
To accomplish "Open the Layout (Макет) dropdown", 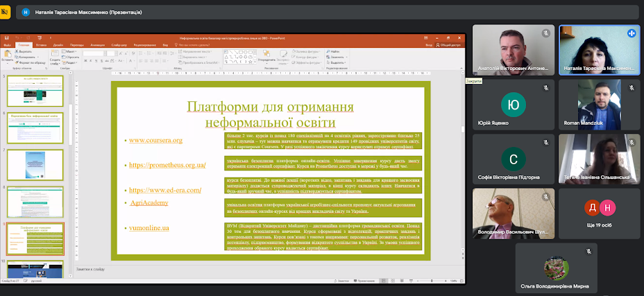I will point(69,51).
